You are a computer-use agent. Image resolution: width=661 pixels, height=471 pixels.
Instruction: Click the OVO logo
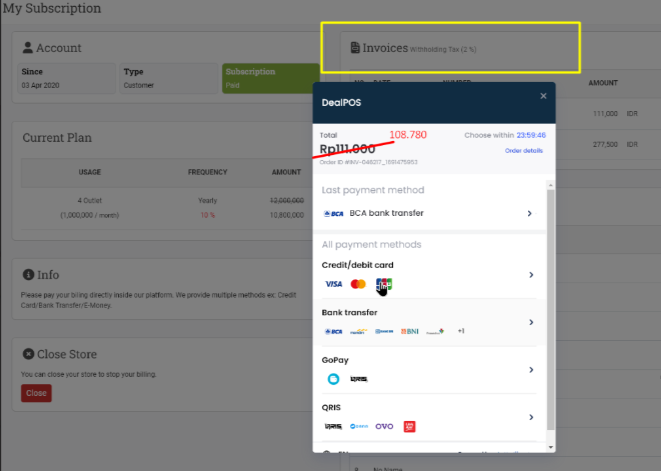[x=384, y=426]
